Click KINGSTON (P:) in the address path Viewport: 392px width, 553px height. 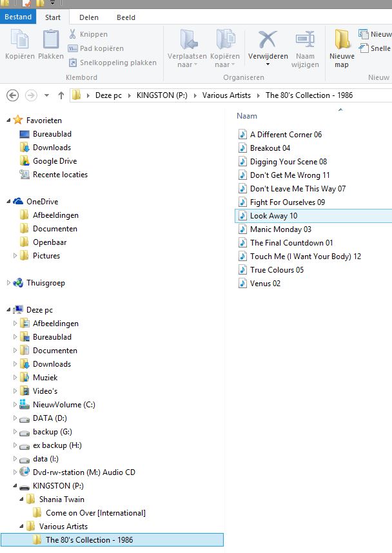(x=162, y=95)
